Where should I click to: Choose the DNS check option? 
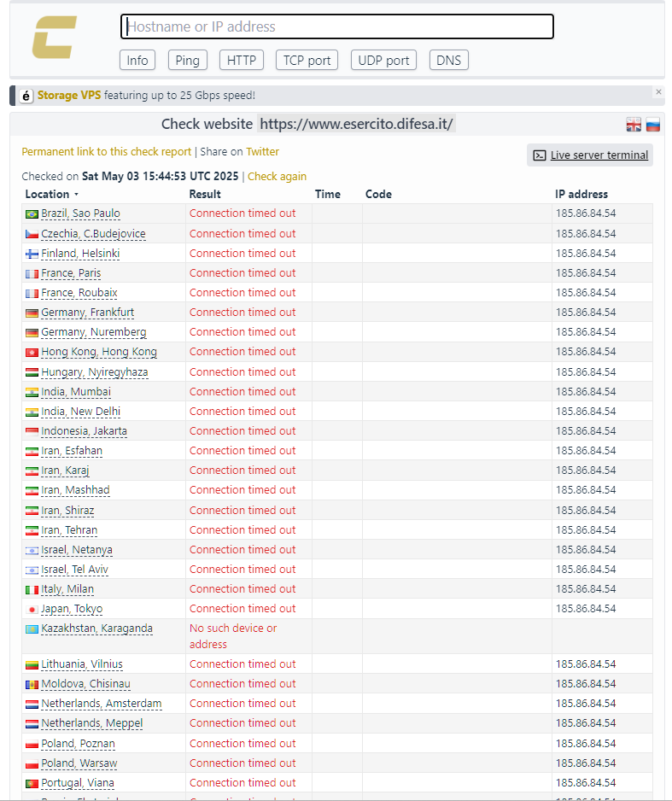pos(448,60)
